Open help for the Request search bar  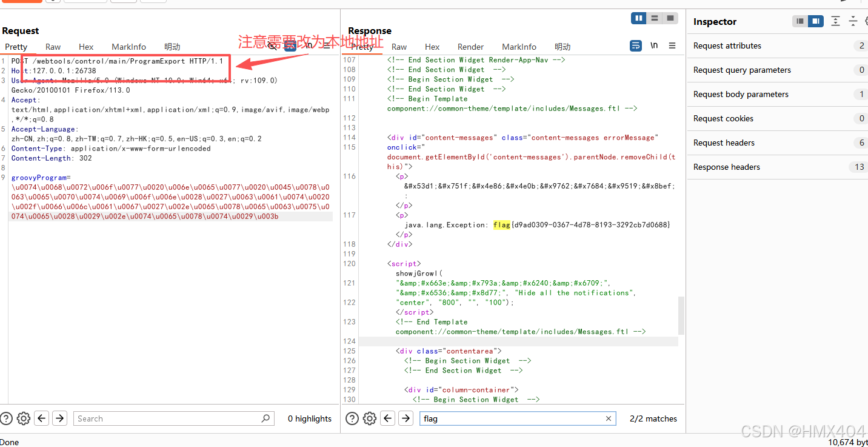coord(6,418)
